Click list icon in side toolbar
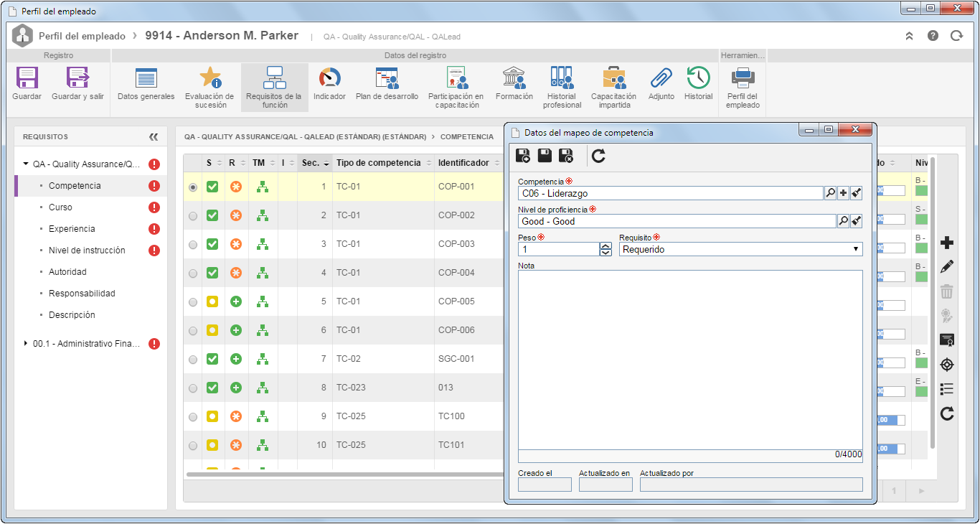The width and height of the screenshot is (980, 524). coord(947,389)
